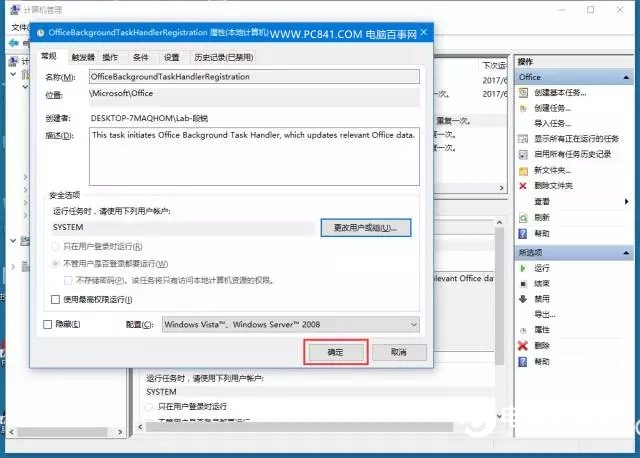Image resolution: width=640 pixels, height=458 pixels.
Task: Click the green 运行 play icon
Action: point(523,268)
